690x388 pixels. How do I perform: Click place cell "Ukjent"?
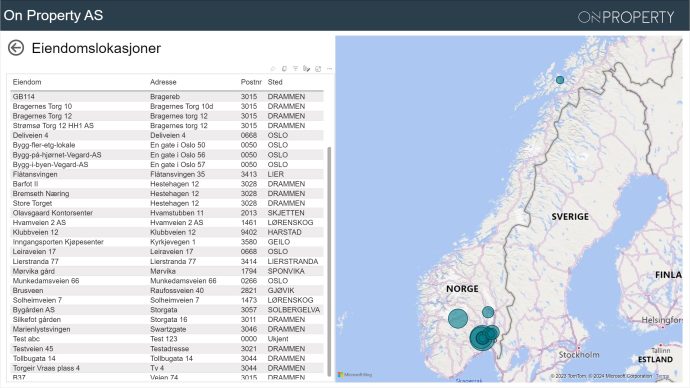click(x=278, y=339)
